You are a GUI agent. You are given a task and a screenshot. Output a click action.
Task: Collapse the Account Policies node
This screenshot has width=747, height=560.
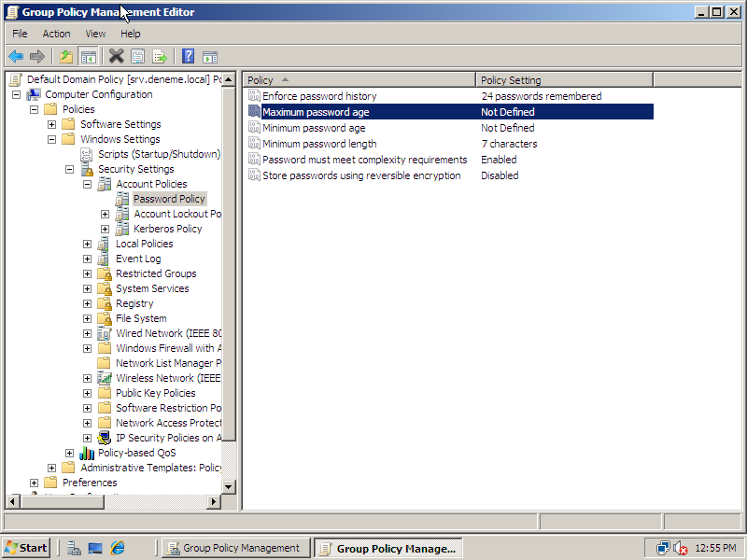click(87, 184)
